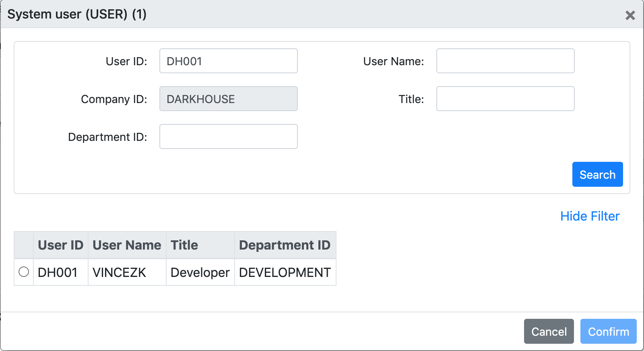Screen dimensions: 644x351
Task: Click the Search button
Action: click(597, 174)
